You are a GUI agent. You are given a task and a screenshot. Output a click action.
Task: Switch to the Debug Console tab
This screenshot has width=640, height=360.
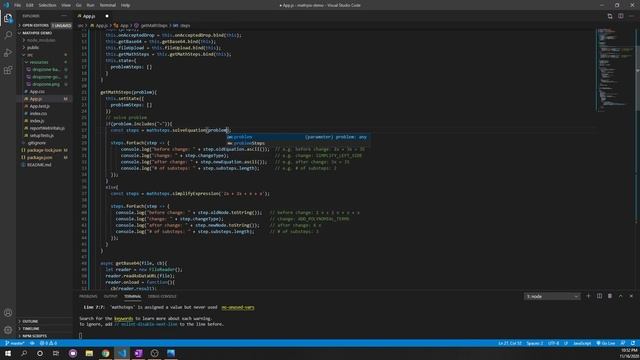pos(162,296)
